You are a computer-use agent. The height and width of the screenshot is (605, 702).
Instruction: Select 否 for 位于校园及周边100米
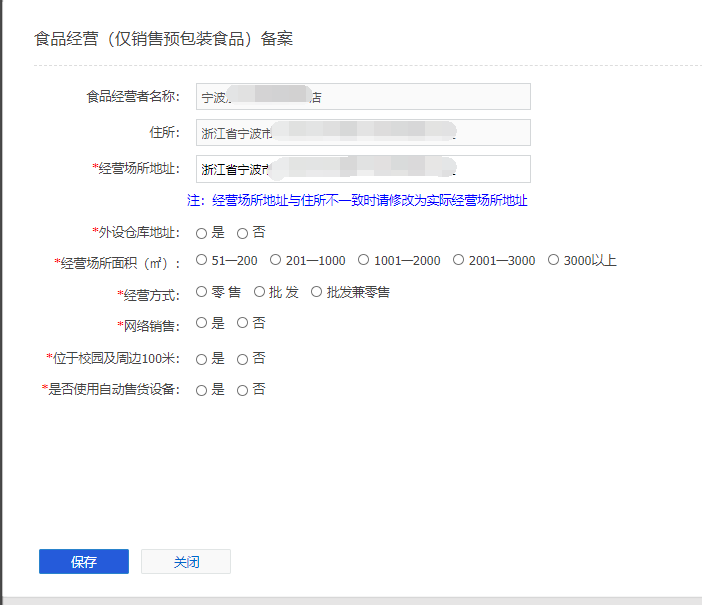pos(242,359)
